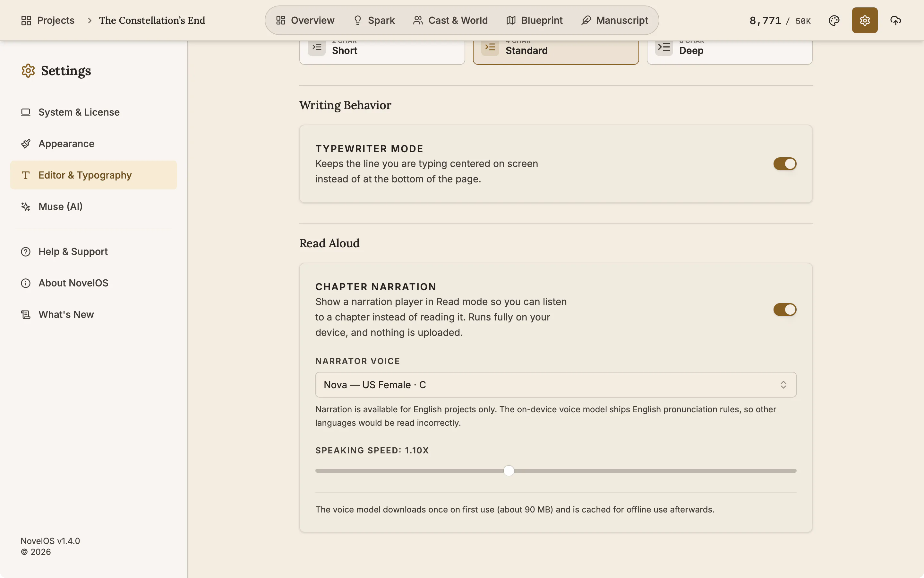Click the Overview tab's grid icon

(281, 20)
